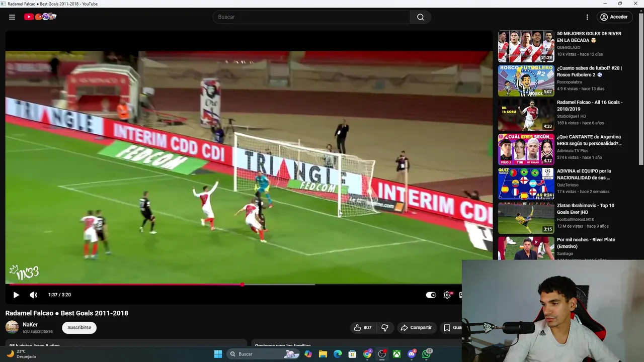
Task: Open the Windows Start menu
Action: (218, 354)
